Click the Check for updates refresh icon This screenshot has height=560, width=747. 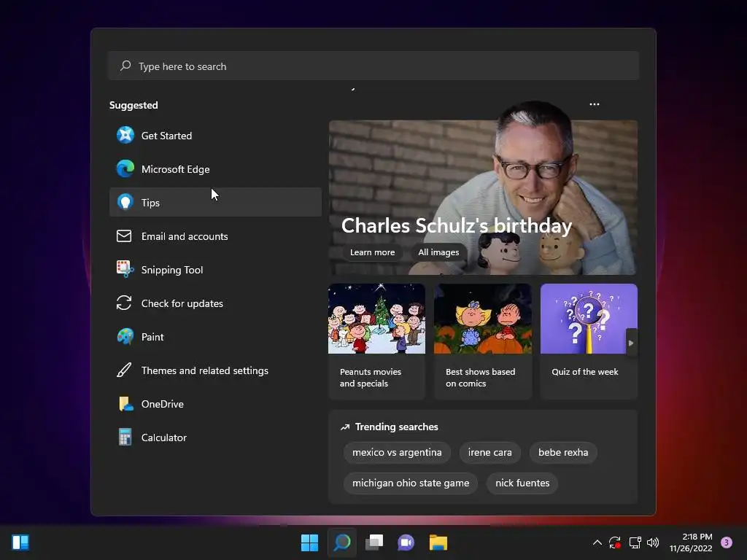click(x=124, y=303)
